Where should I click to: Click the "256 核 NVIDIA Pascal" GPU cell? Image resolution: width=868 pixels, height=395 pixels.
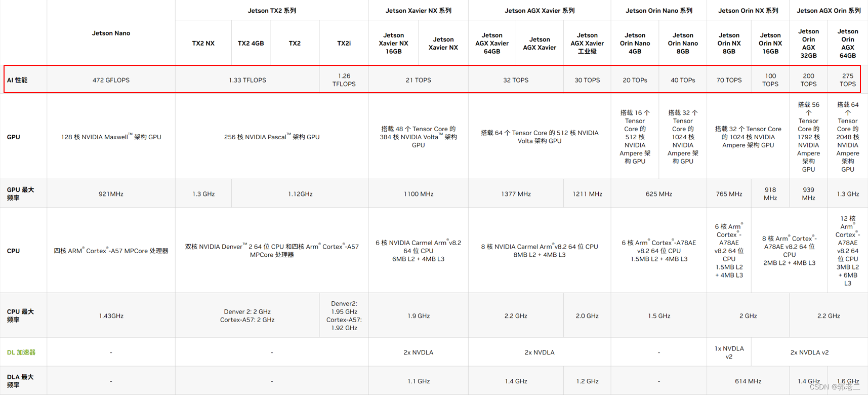tap(272, 137)
